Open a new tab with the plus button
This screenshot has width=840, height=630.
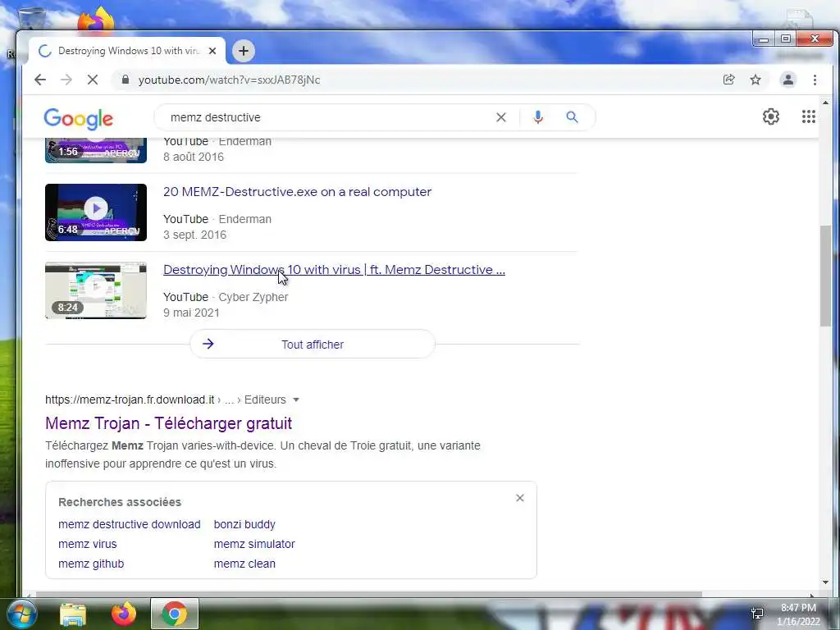[244, 51]
